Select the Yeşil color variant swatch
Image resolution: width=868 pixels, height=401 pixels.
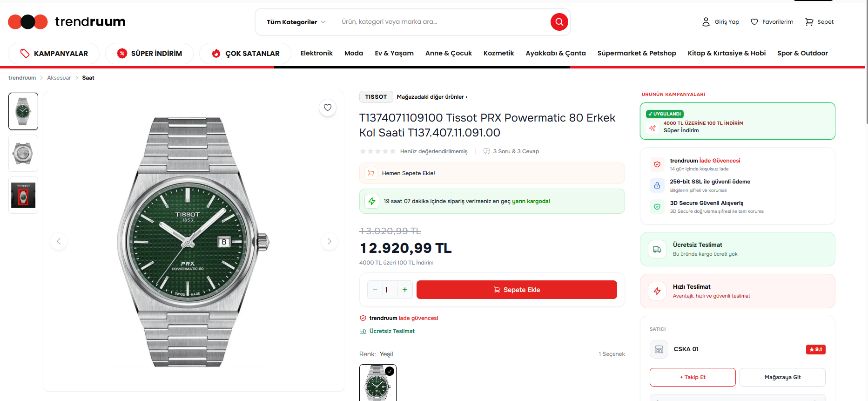point(378,382)
